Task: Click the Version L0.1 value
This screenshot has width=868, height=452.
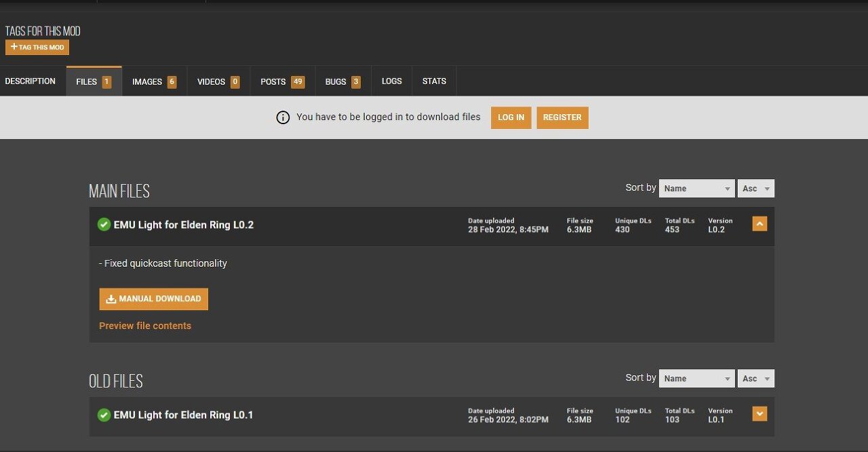Action: [x=716, y=419]
